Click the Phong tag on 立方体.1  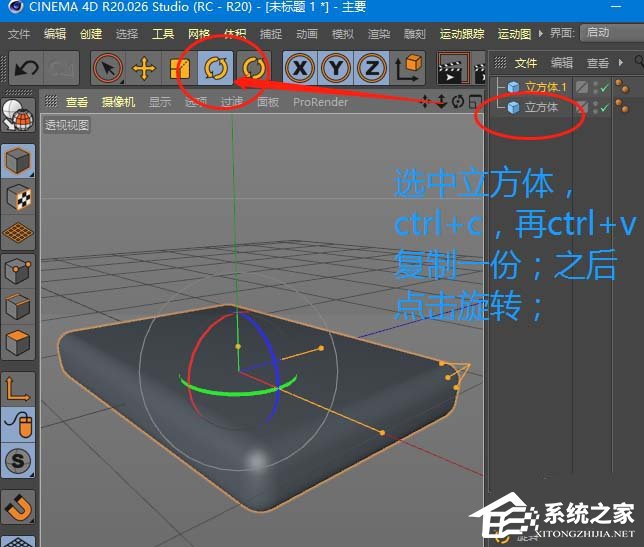pyautogui.click(x=622, y=87)
